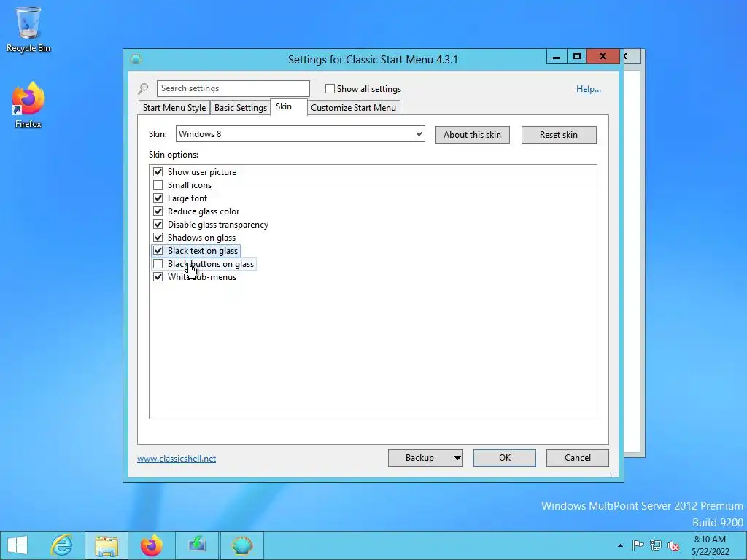This screenshot has height=560, width=747.
Task: Toggle Shadows on glass
Action: coord(158,237)
